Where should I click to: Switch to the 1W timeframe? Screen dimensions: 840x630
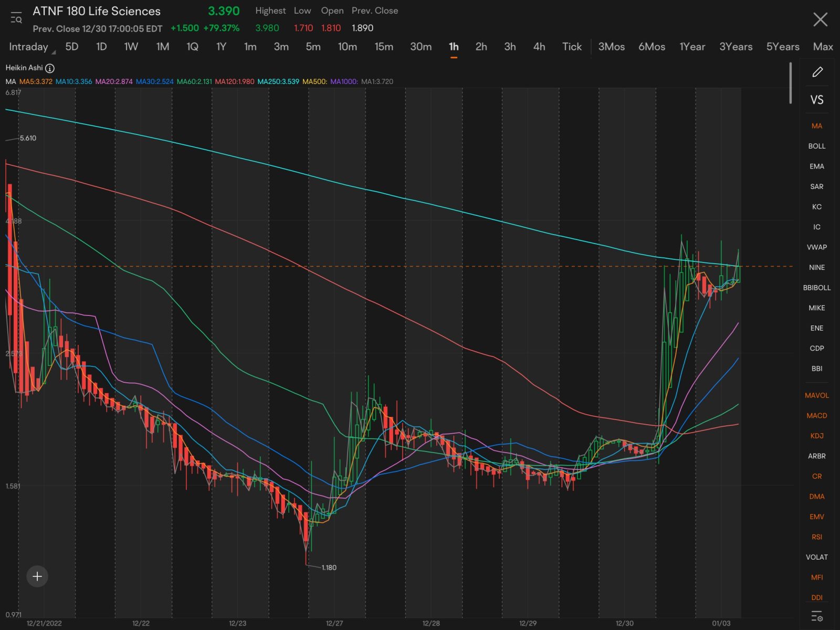131,47
